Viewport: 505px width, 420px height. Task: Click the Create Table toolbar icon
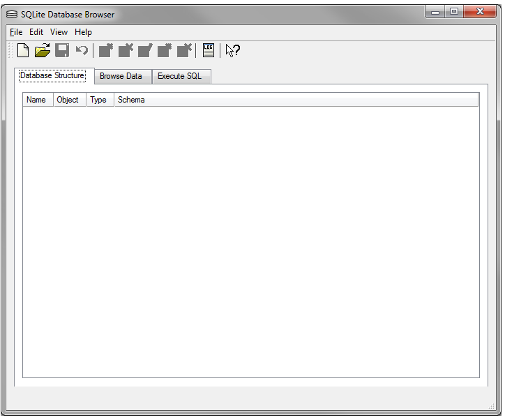click(x=106, y=50)
